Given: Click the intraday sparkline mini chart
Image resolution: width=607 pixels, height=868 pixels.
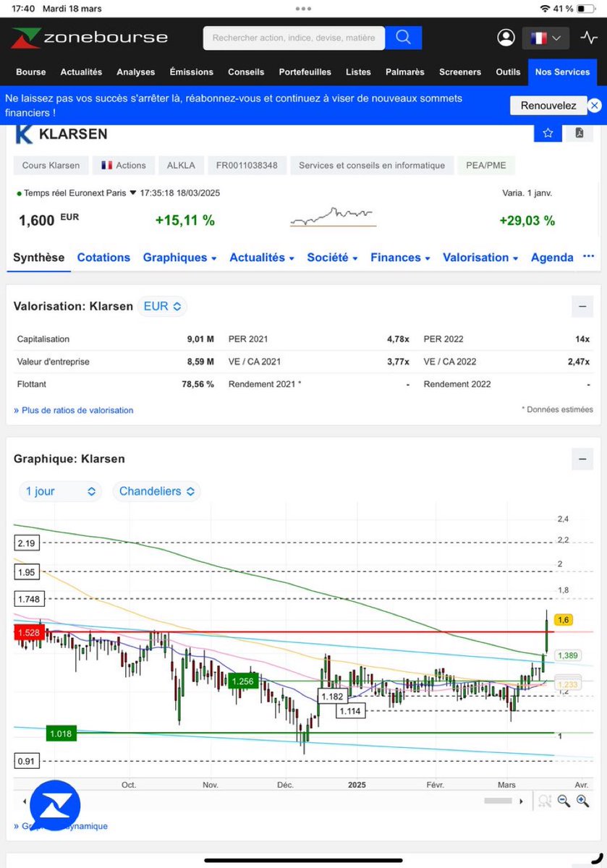Looking at the screenshot, I should (332, 217).
